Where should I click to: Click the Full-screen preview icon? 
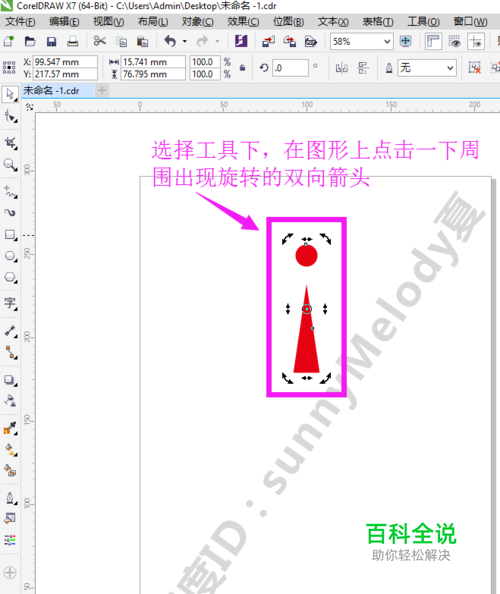coord(406,41)
